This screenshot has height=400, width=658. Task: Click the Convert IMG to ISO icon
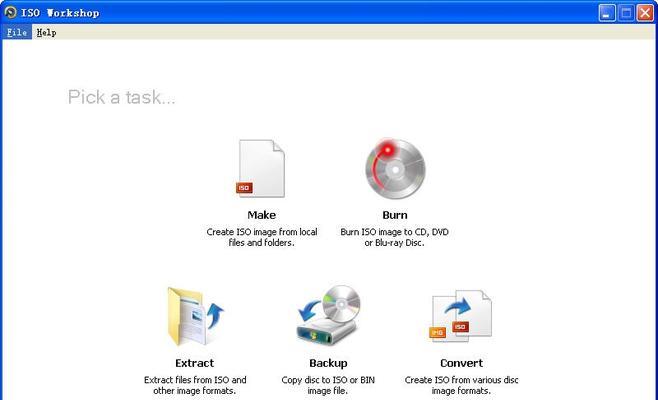point(460,315)
